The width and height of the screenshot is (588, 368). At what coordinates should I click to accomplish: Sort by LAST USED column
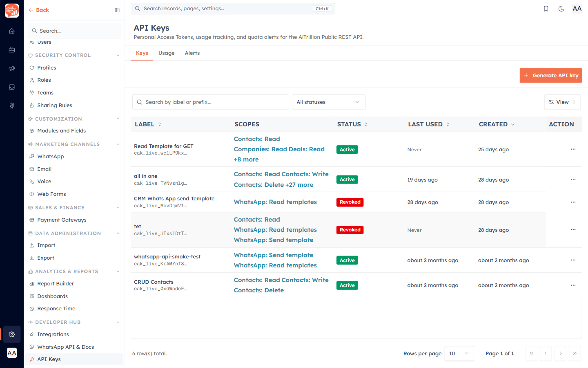[x=429, y=124]
